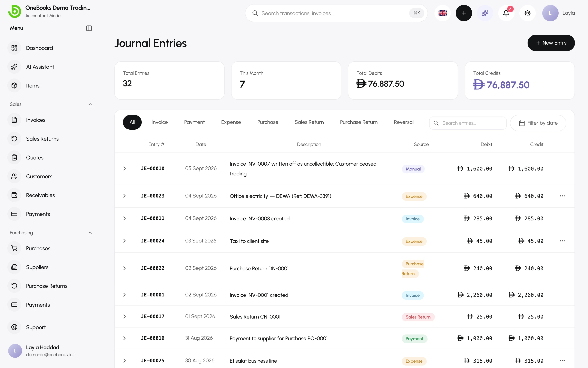Open Quotes in the sidebar
Screen dimensions: 588x368
pyautogui.click(x=50, y=157)
